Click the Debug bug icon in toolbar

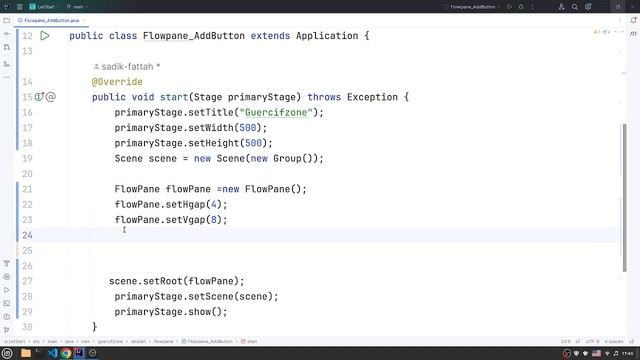pyautogui.click(x=521, y=7)
